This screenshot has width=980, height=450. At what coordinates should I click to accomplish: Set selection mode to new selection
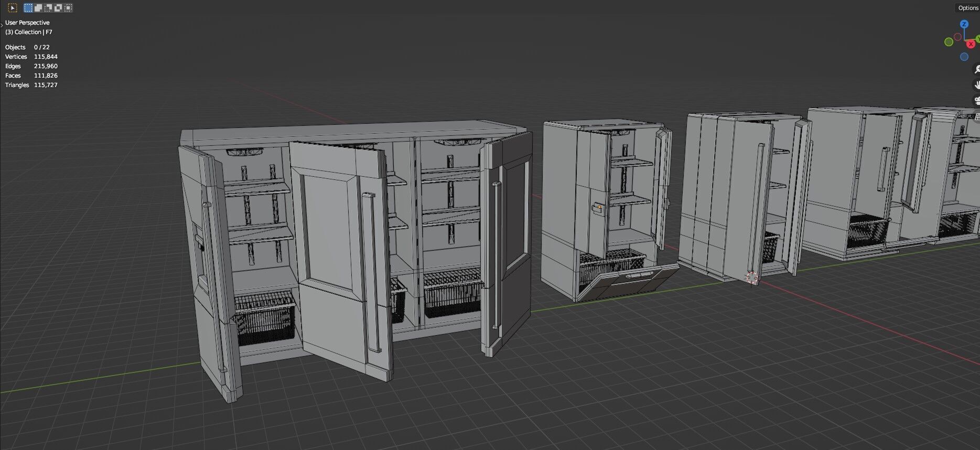pos(28,8)
